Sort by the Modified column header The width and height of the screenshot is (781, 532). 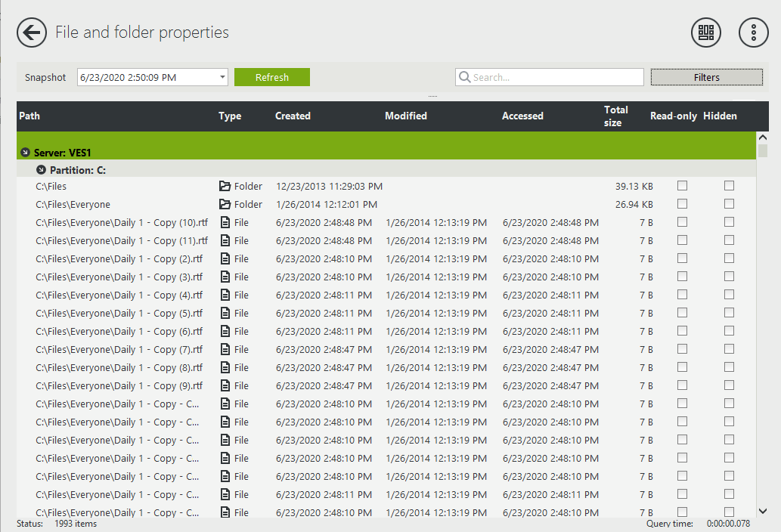406,116
